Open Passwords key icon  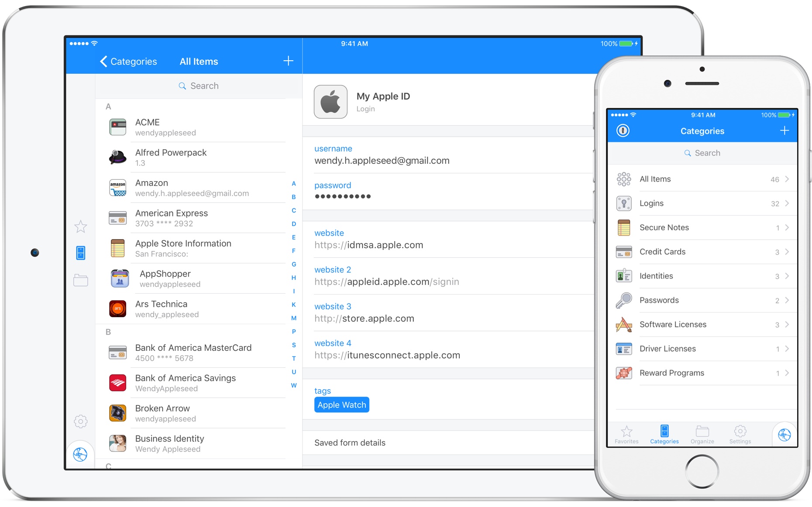(624, 300)
